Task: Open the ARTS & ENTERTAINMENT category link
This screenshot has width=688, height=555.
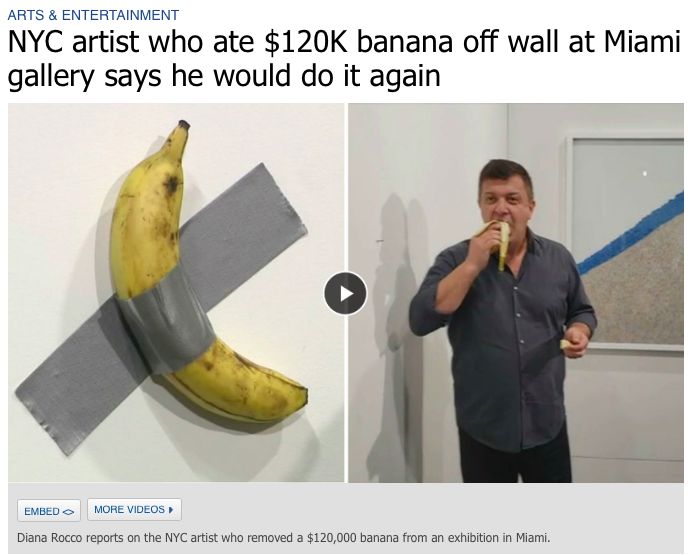Action: (x=93, y=15)
